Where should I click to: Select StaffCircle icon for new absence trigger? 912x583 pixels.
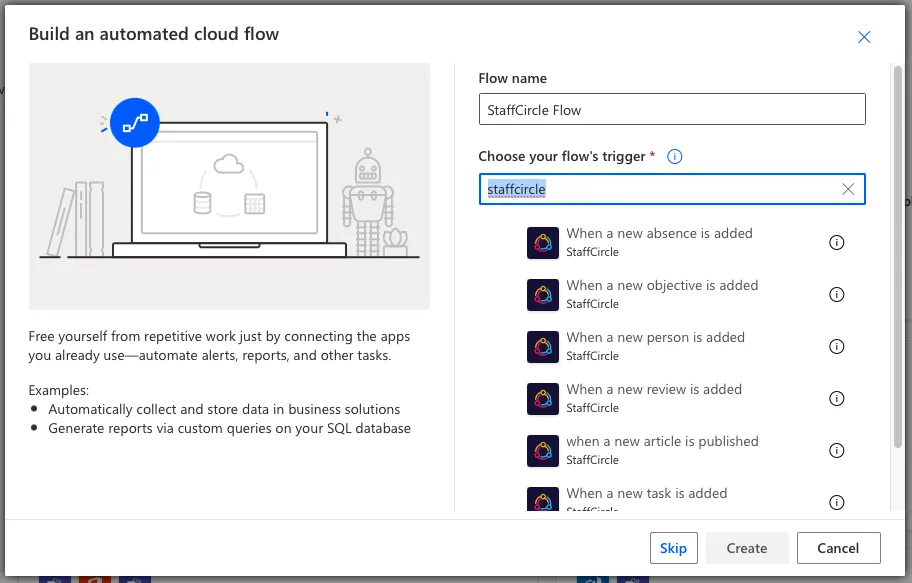pos(543,243)
